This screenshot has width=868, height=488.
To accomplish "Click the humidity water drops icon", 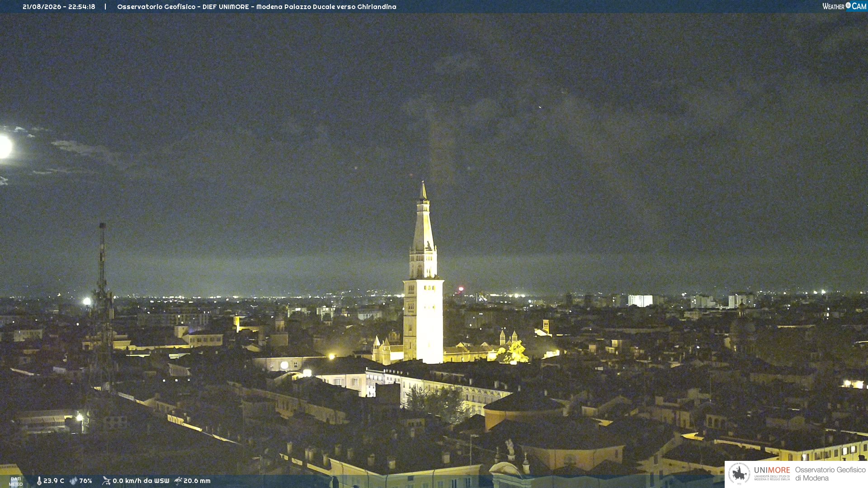I will (x=73, y=481).
